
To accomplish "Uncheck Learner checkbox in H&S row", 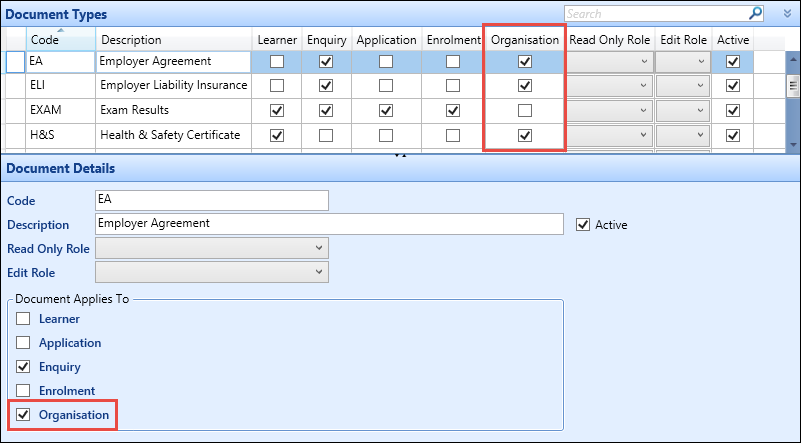I will pos(277,135).
